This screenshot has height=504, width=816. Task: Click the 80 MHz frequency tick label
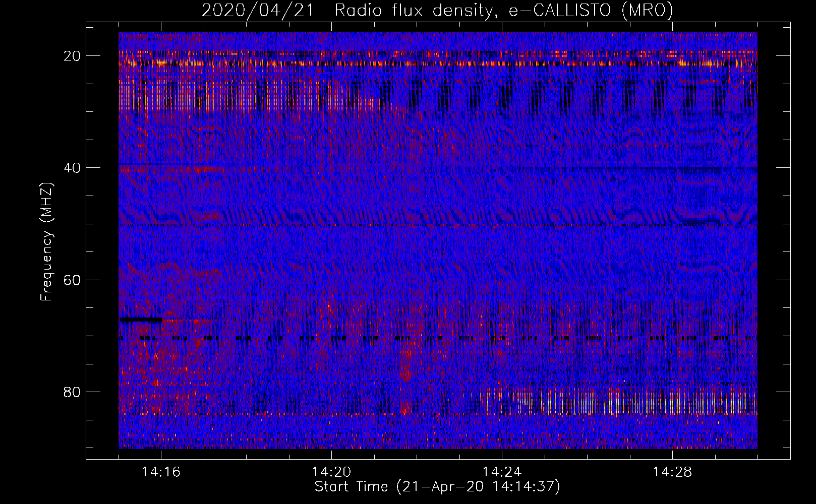73,392
